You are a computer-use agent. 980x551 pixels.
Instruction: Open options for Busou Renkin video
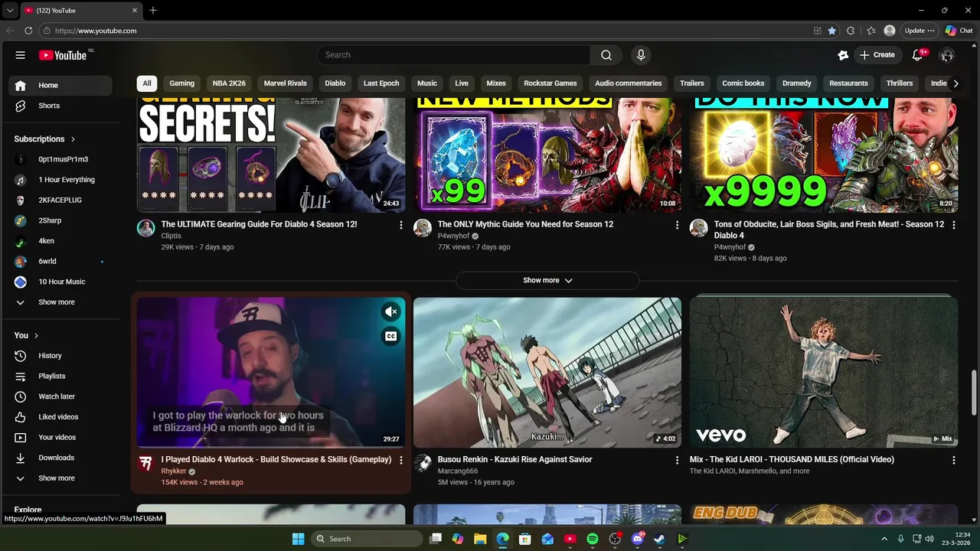(x=677, y=460)
